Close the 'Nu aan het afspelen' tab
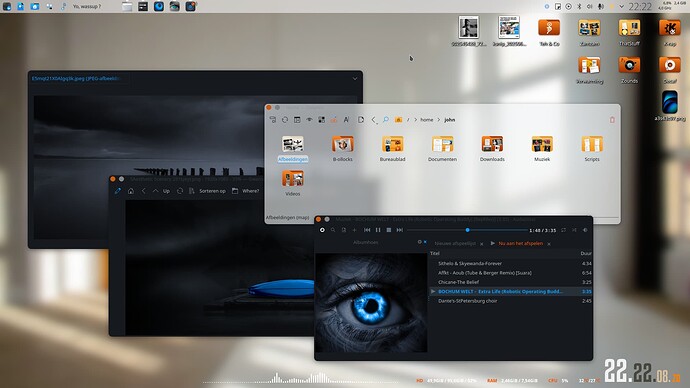Image resolution: width=690 pixels, height=388 pixels. (x=549, y=244)
